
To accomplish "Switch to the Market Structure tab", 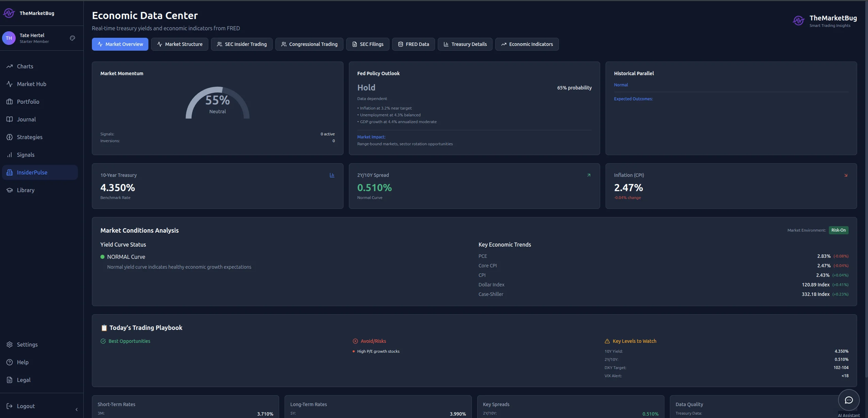I will pos(180,44).
